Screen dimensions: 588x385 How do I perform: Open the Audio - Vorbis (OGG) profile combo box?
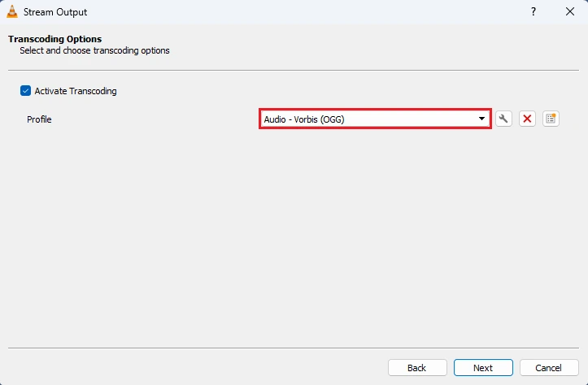point(375,119)
